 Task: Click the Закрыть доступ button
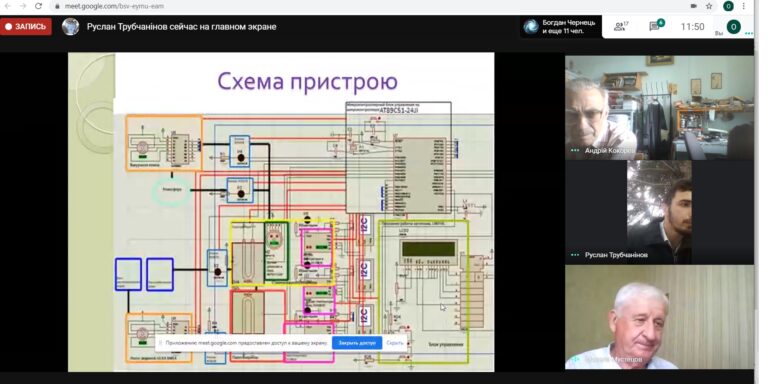click(357, 343)
